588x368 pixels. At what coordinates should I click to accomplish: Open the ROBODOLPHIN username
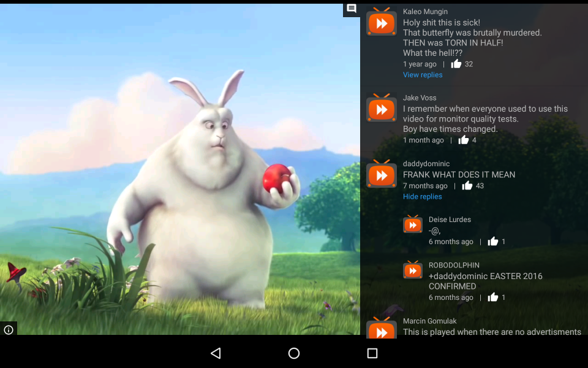454,266
